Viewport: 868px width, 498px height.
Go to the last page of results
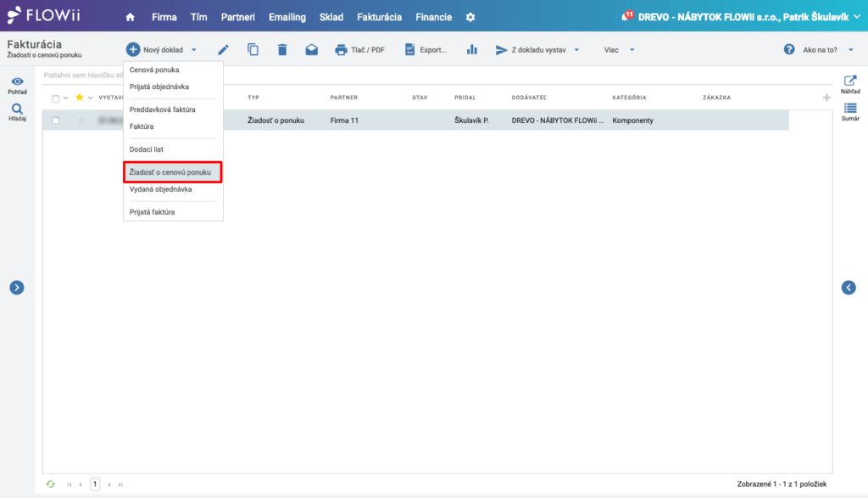120,484
